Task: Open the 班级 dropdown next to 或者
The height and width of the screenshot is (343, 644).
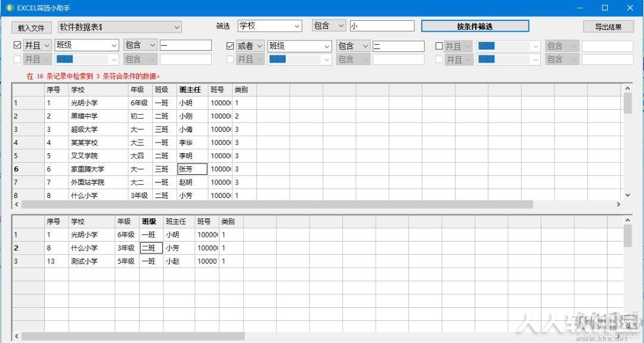Action: point(327,47)
